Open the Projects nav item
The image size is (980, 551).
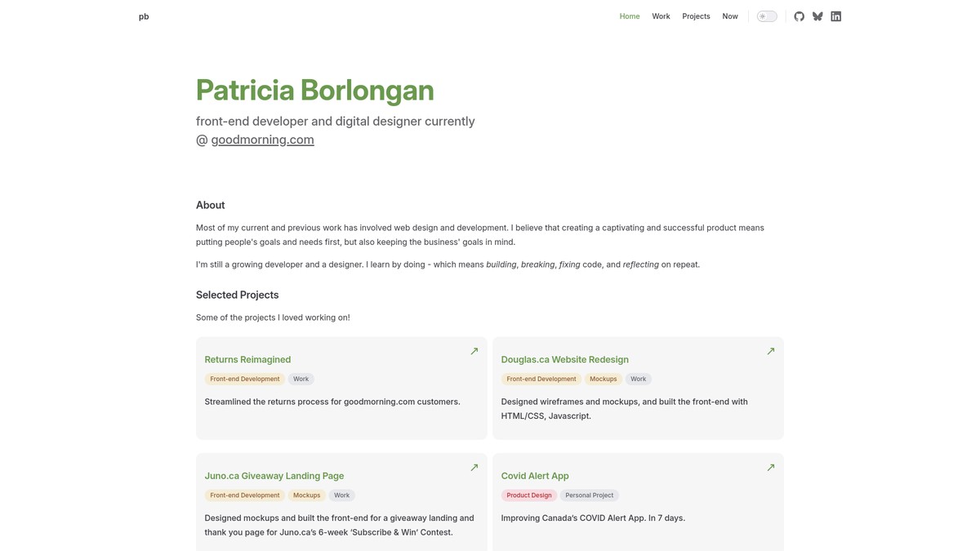click(x=696, y=16)
